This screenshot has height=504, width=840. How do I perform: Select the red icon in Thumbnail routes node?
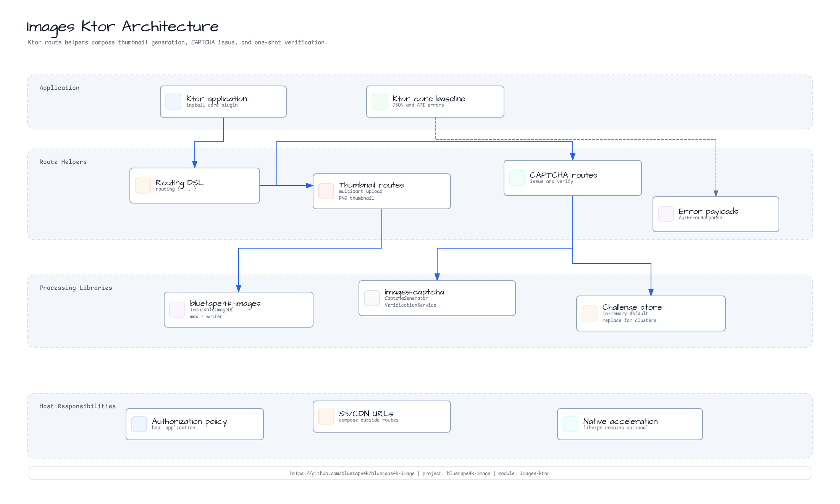pyautogui.click(x=326, y=191)
